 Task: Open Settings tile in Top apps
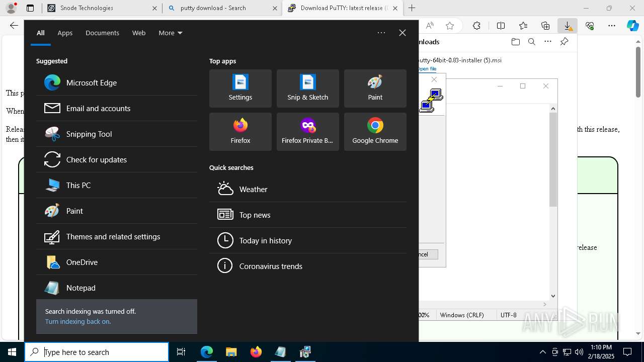coord(240,88)
